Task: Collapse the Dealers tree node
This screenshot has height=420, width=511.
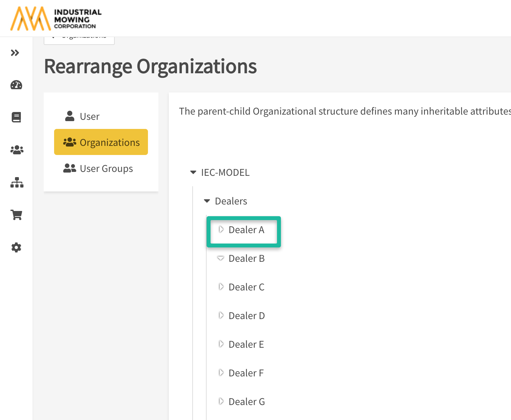Action: [207, 201]
